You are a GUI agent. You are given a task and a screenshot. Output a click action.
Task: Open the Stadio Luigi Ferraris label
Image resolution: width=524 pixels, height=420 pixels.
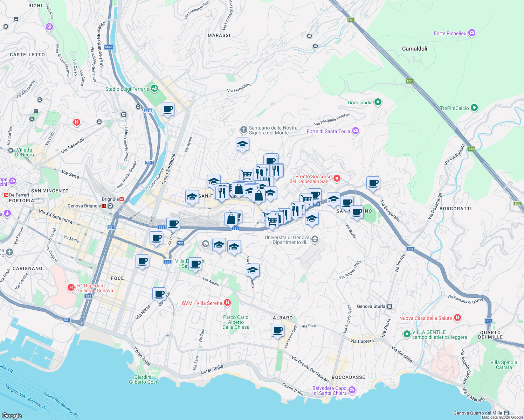tap(127, 89)
